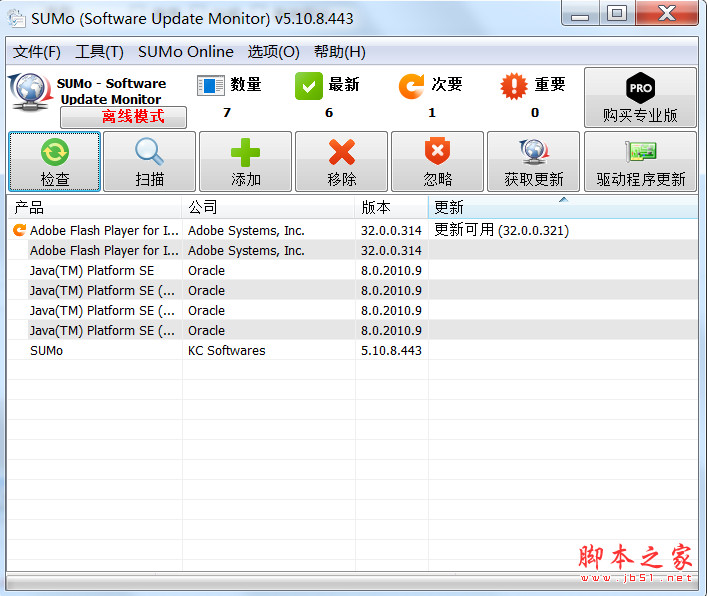Sort by the 产品 column header
This screenshot has height=596, width=707.
point(95,207)
